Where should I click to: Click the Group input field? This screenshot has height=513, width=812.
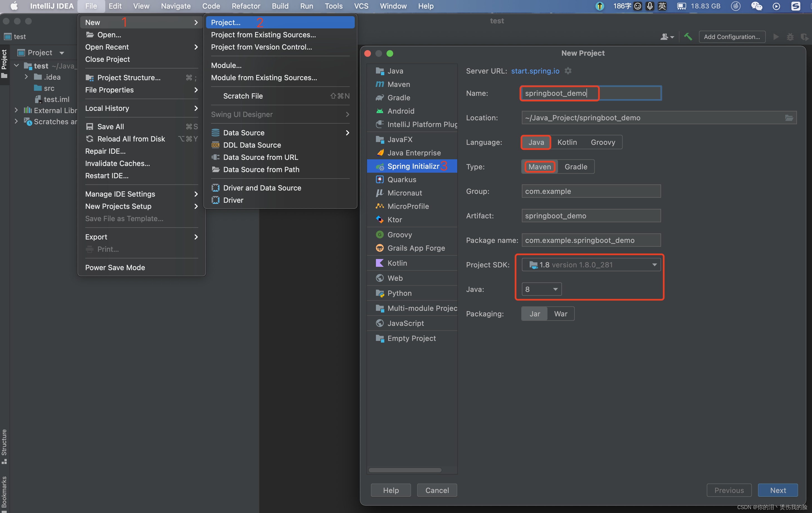591,191
